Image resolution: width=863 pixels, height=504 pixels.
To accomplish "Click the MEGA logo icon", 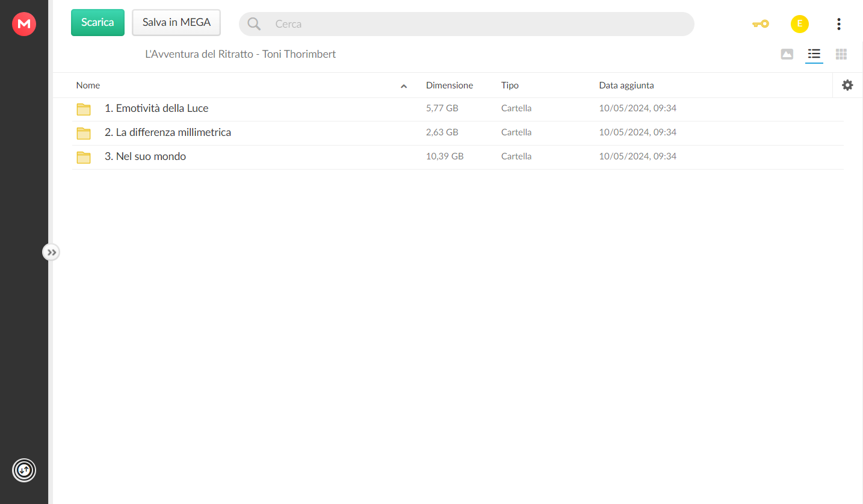I will click(x=24, y=24).
